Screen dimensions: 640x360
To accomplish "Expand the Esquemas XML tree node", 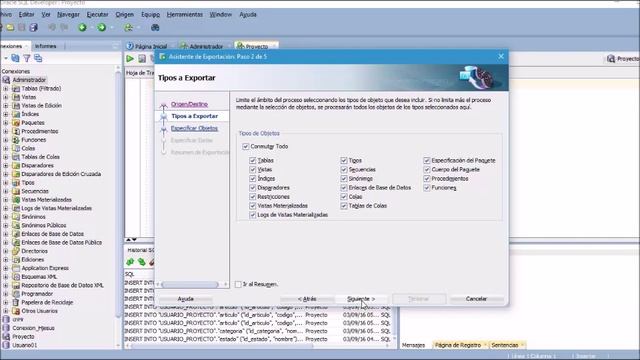I will click(6, 277).
